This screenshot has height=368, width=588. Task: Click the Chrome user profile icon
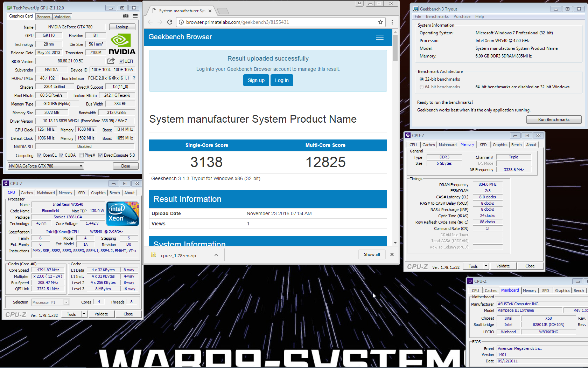click(x=359, y=4)
